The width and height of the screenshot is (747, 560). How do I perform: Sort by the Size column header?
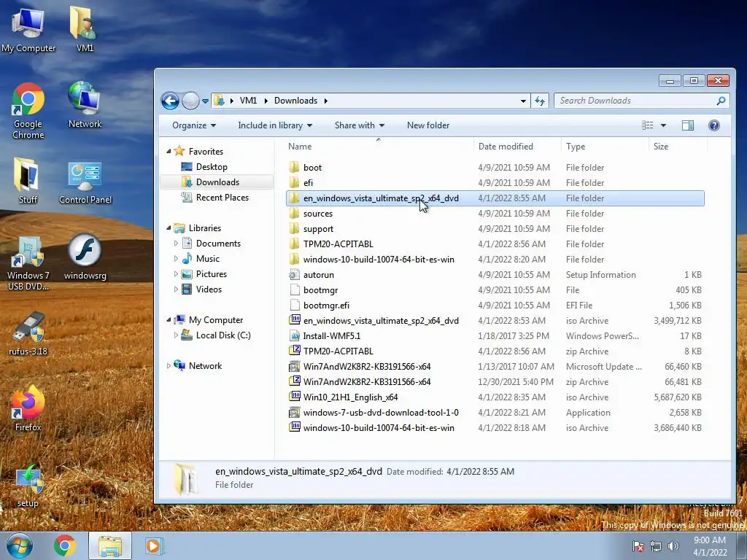(x=678, y=146)
